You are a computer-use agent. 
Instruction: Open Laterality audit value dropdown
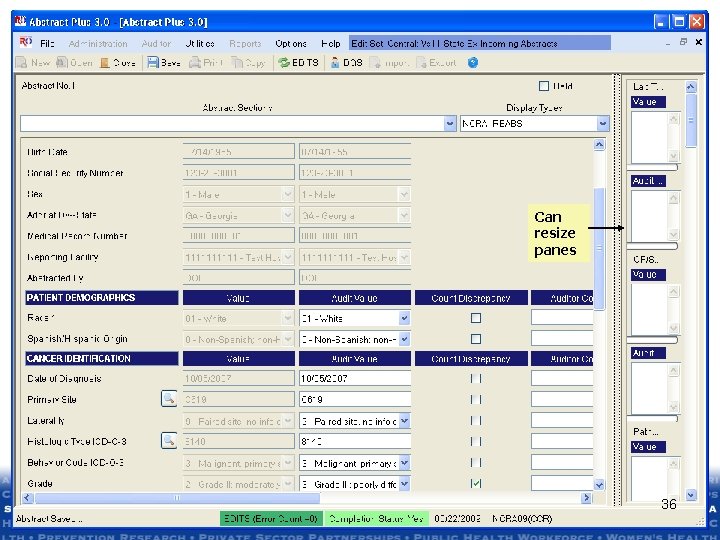[x=404, y=421]
